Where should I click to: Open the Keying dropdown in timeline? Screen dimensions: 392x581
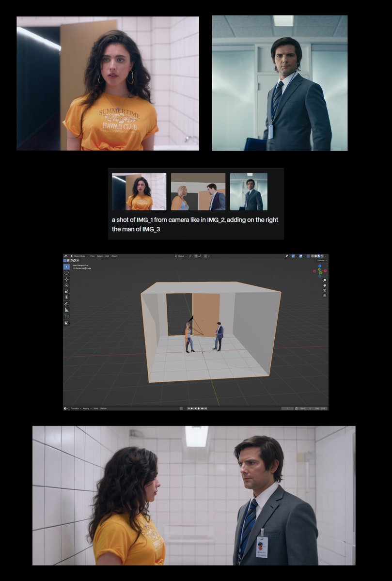tap(86, 408)
